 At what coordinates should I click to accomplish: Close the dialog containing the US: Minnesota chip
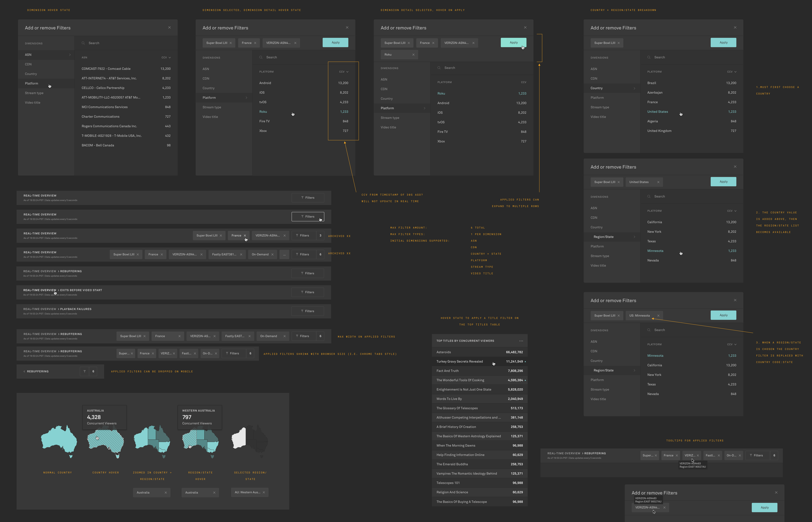(x=735, y=300)
